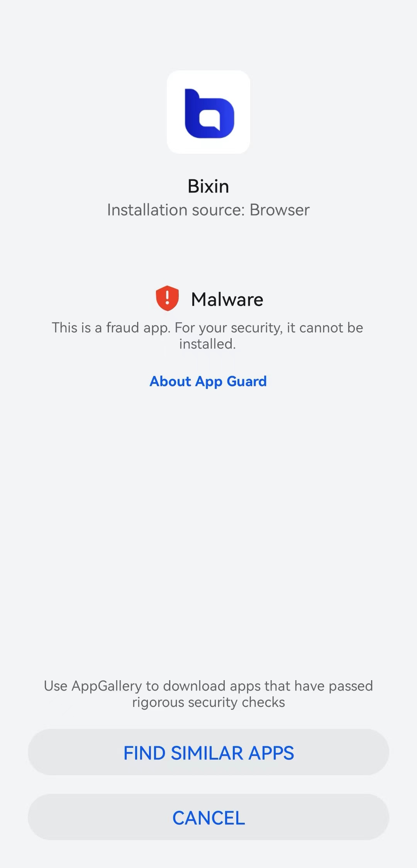Open the About App Guard link
Image resolution: width=417 pixels, height=868 pixels.
(208, 381)
